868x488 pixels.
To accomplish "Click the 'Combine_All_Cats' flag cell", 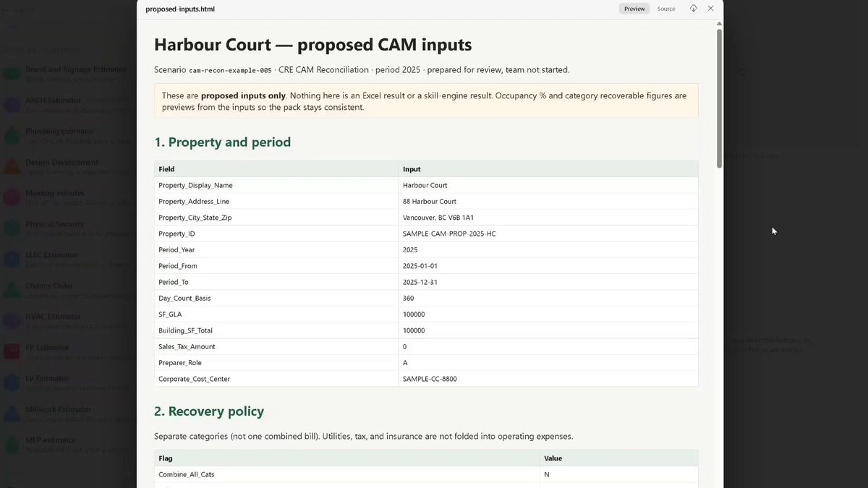I will click(x=347, y=474).
